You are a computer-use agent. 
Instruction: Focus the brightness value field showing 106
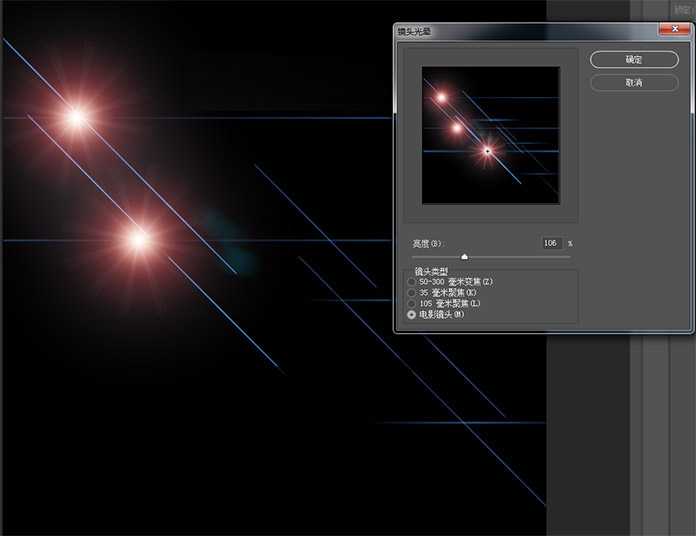[x=552, y=243]
